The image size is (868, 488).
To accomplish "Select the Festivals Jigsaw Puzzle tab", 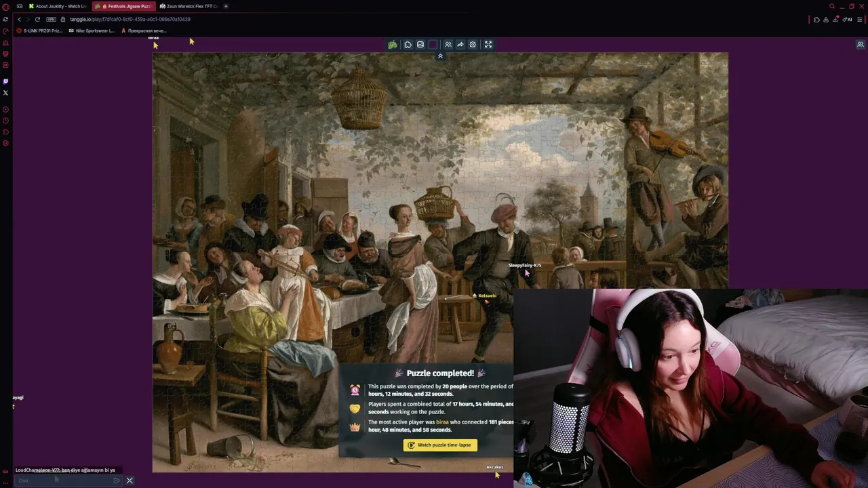I will (123, 6).
